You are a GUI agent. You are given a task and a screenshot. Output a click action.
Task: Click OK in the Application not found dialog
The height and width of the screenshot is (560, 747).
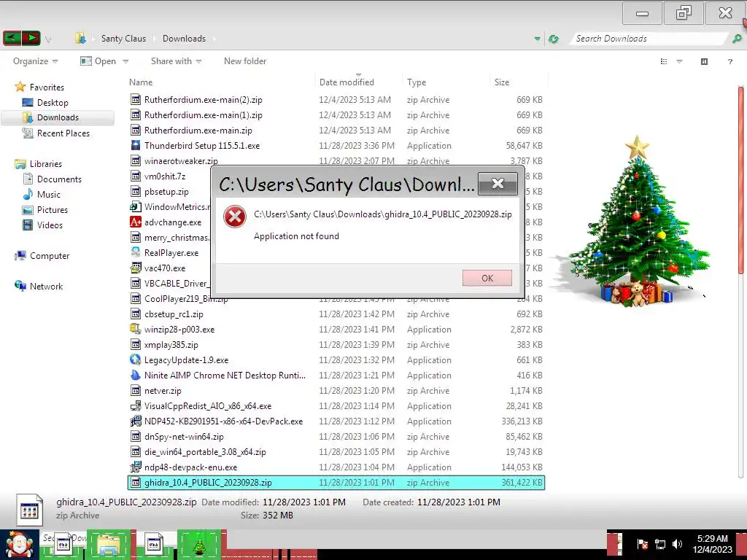pyautogui.click(x=487, y=278)
